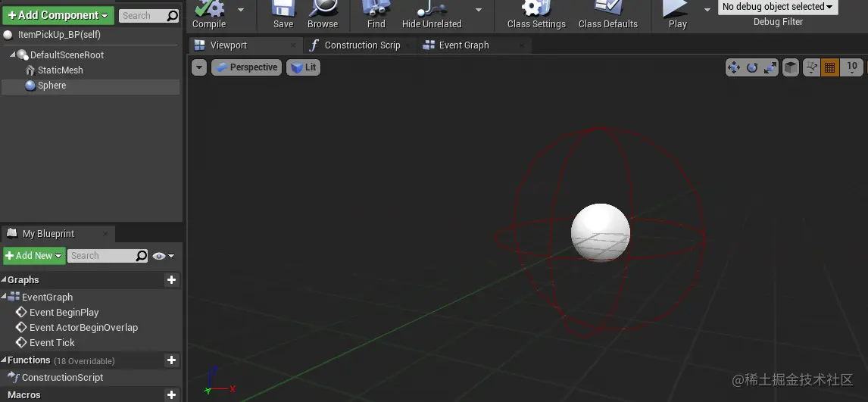Toggle the orange grid snapping button

pyautogui.click(x=829, y=67)
